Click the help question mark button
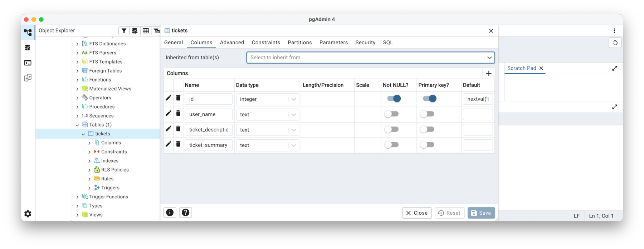The image size is (644, 249). click(x=185, y=213)
